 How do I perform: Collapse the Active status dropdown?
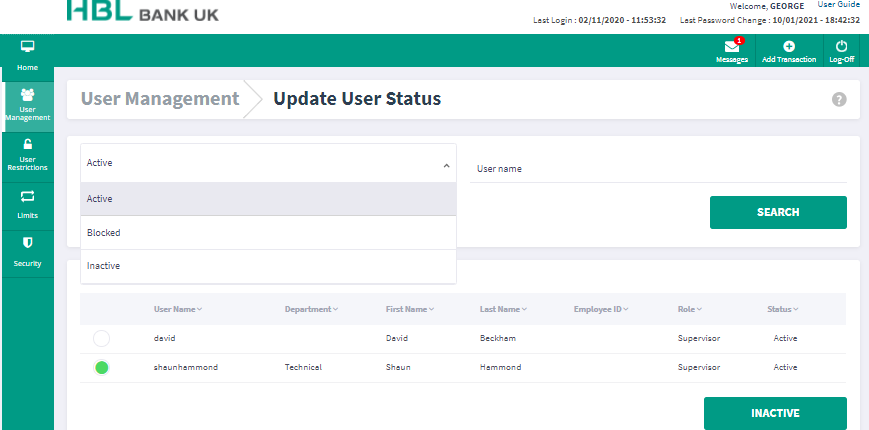tap(447, 165)
